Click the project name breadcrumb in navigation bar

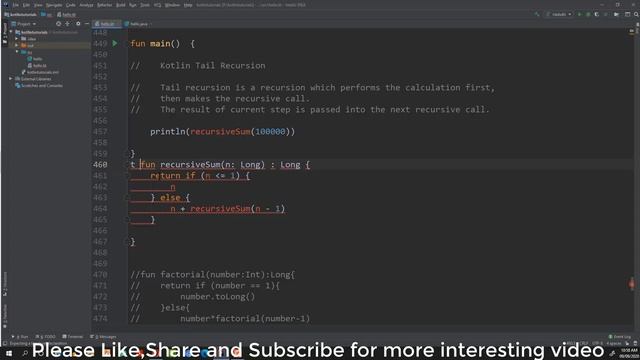(20, 15)
